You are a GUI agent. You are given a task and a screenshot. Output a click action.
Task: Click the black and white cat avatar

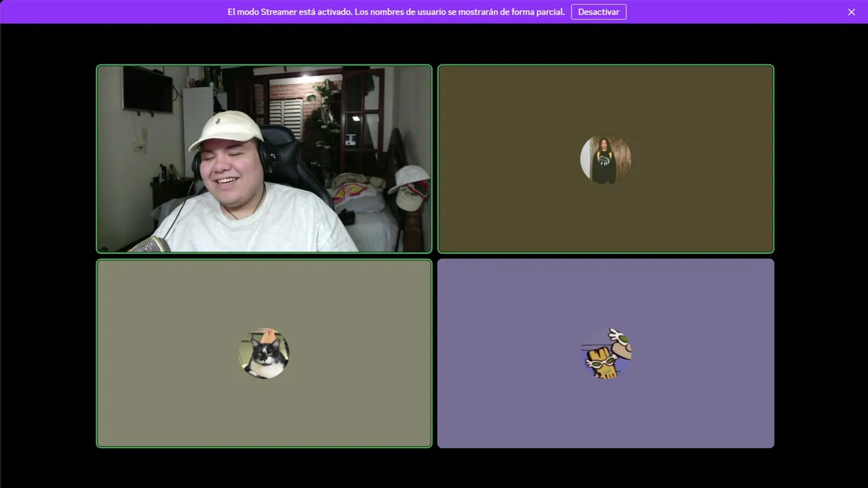(x=264, y=353)
